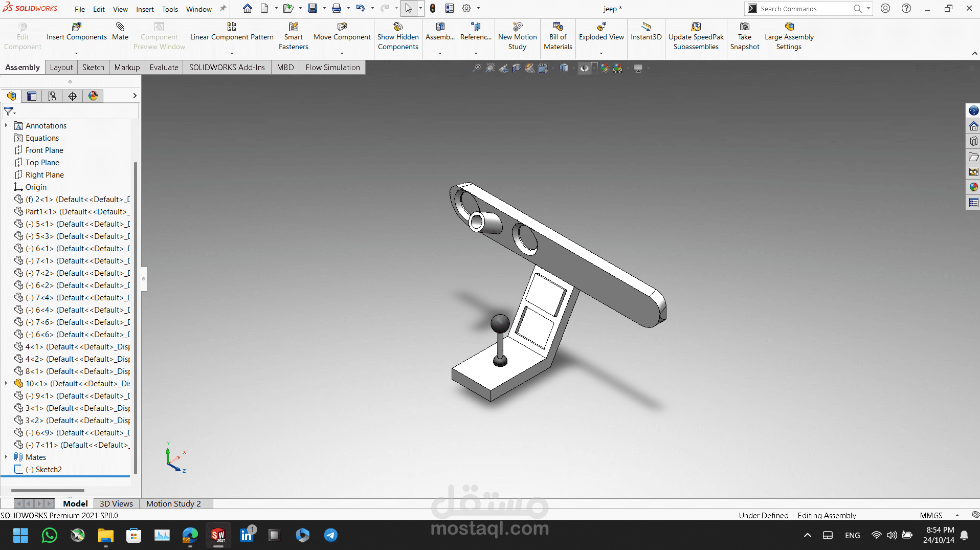Switch to the Flow Simulation tab
The width and height of the screenshot is (980, 550).
[x=332, y=67]
